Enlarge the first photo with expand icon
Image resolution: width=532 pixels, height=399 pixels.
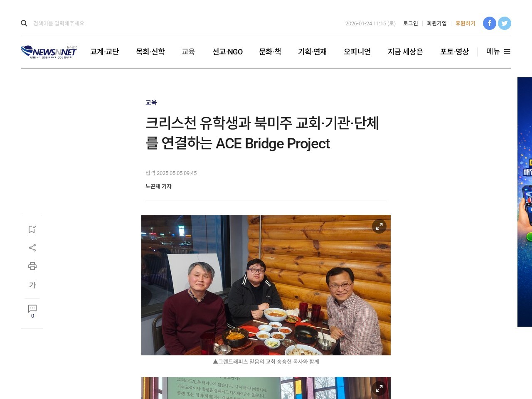(379, 227)
